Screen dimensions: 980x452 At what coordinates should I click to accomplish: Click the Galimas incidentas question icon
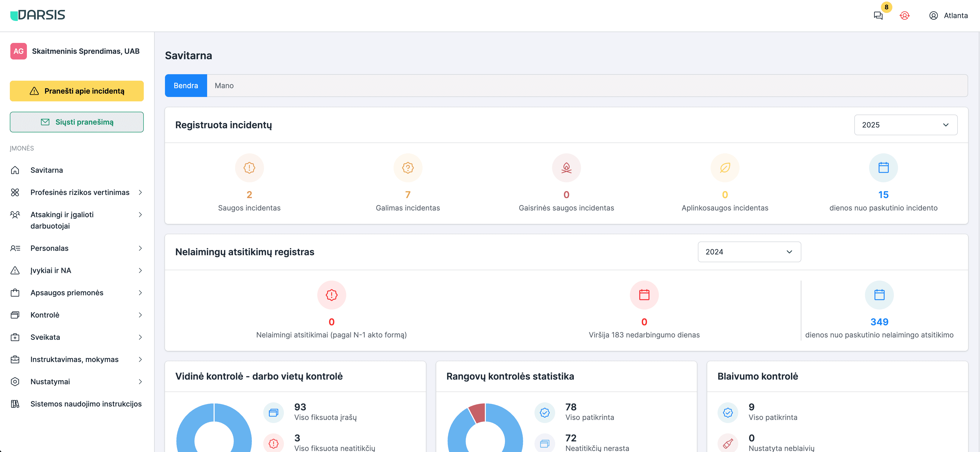point(408,168)
